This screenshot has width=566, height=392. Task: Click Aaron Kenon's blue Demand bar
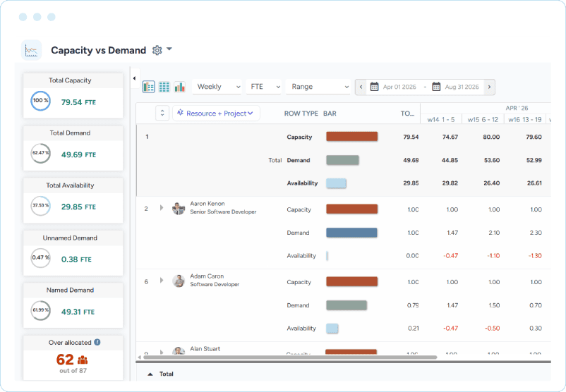(351, 233)
